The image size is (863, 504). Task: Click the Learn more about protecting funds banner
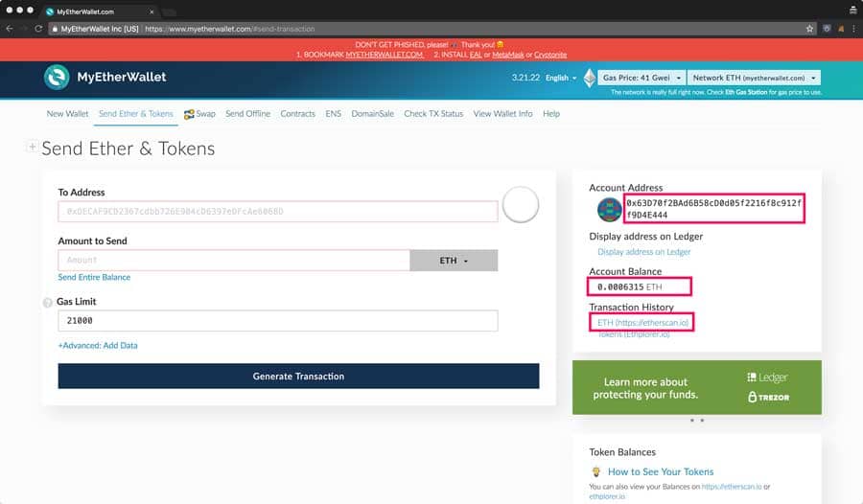tap(697, 387)
